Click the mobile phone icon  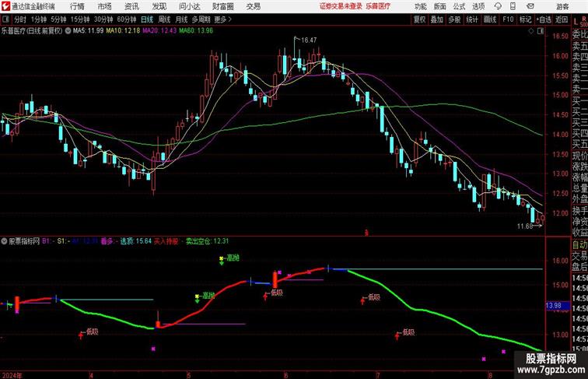[513, 6]
